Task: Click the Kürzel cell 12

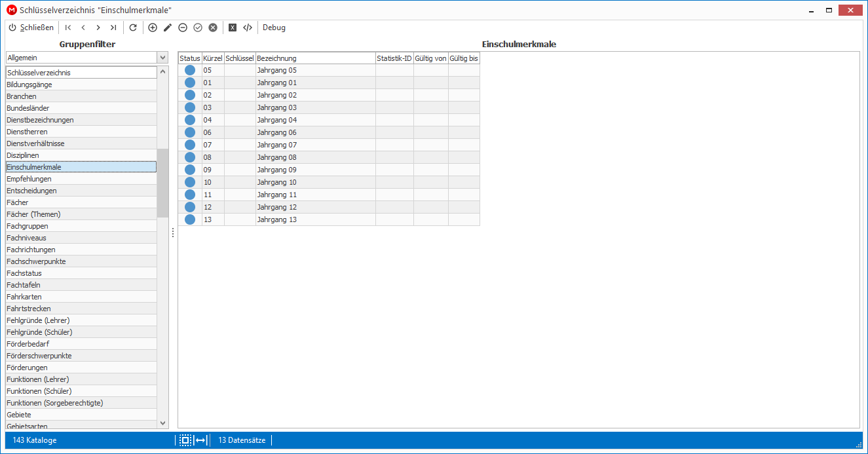Action: (213, 207)
